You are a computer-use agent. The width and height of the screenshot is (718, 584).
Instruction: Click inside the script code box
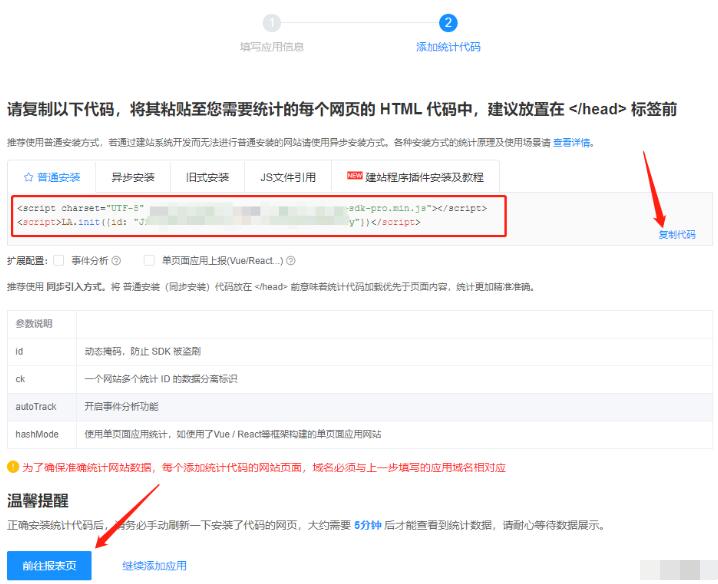tap(260, 214)
